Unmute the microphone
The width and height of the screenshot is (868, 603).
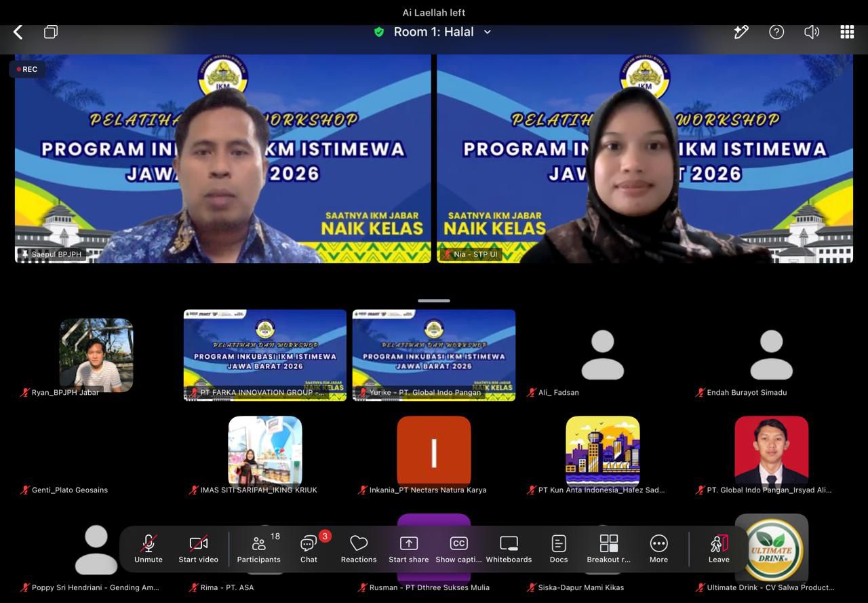[148, 549]
